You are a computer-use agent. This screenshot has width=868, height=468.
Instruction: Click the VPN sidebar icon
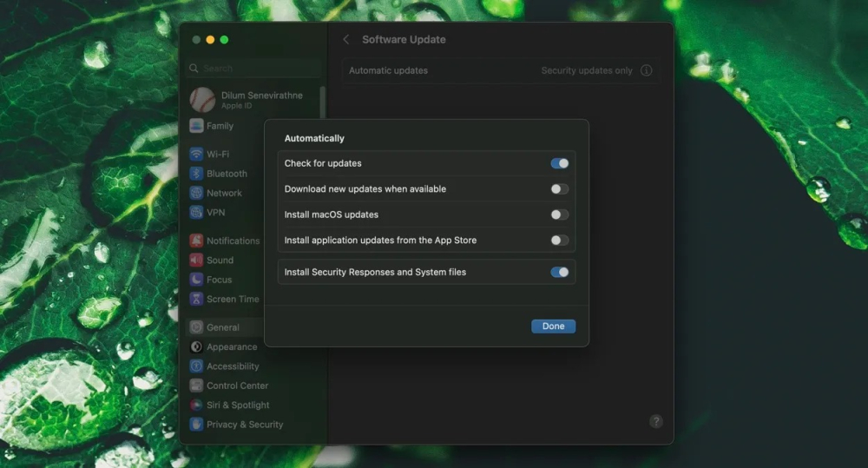click(x=197, y=212)
